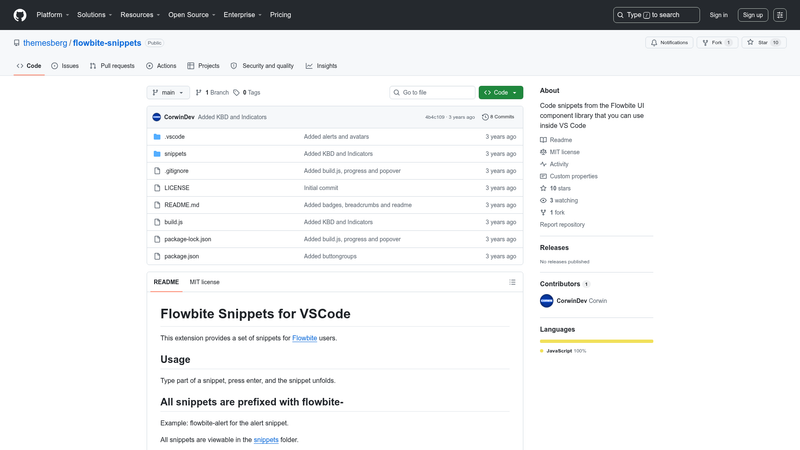Viewport: 800px width, 450px height.
Task: Click CorwinDev avatar in commit bar
Action: (x=157, y=117)
